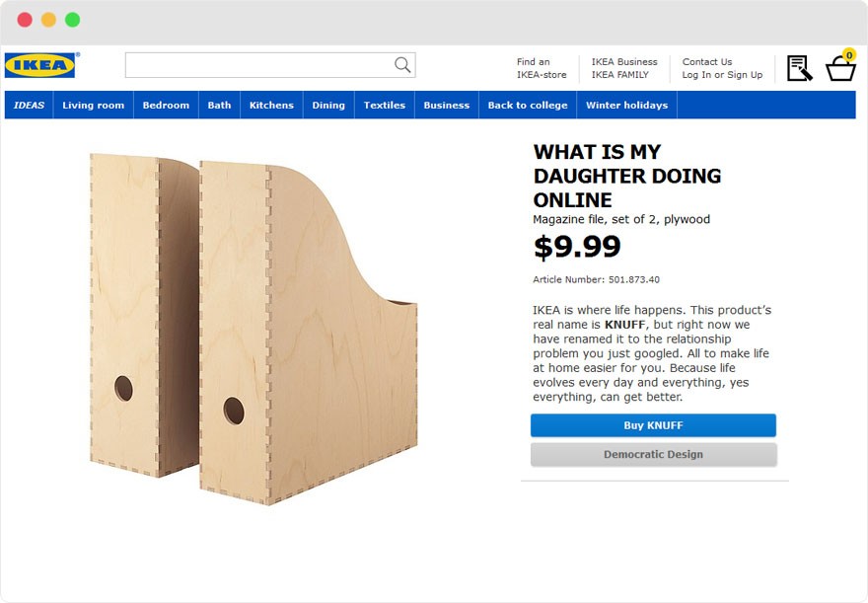Open Textiles in navigation bar

(x=384, y=106)
